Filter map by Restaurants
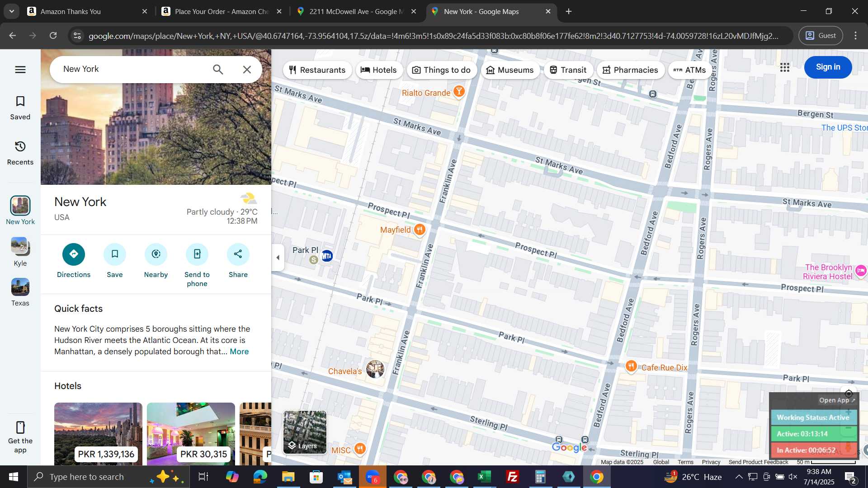 click(x=317, y=70)
